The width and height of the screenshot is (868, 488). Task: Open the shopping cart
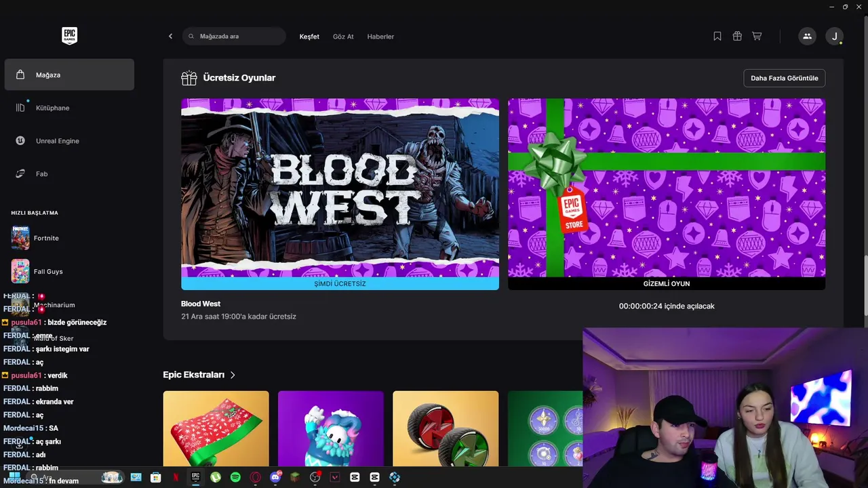pyautogui.click(x=757, y=37)
